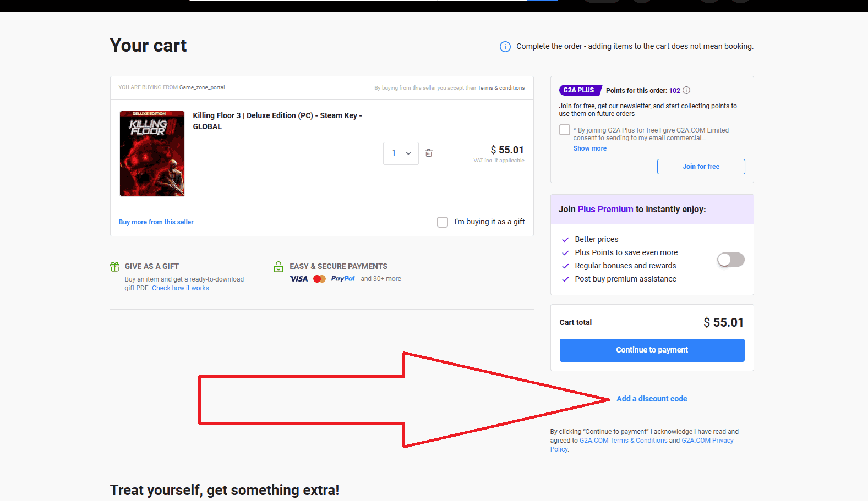Open the Buy more from this seller link

156,222
